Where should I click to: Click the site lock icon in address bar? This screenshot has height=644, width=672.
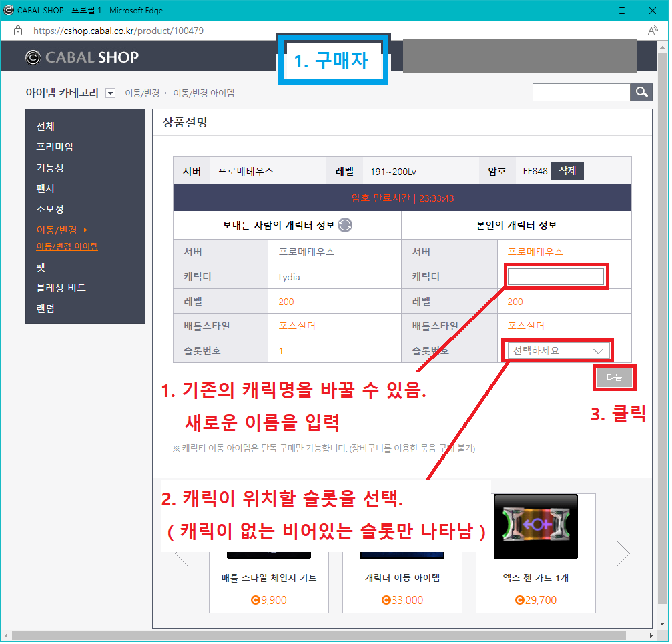click(x=18, y=31)
